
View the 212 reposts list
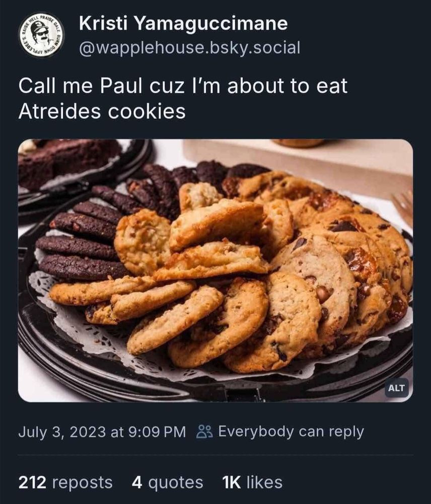[x=65, y=482]
